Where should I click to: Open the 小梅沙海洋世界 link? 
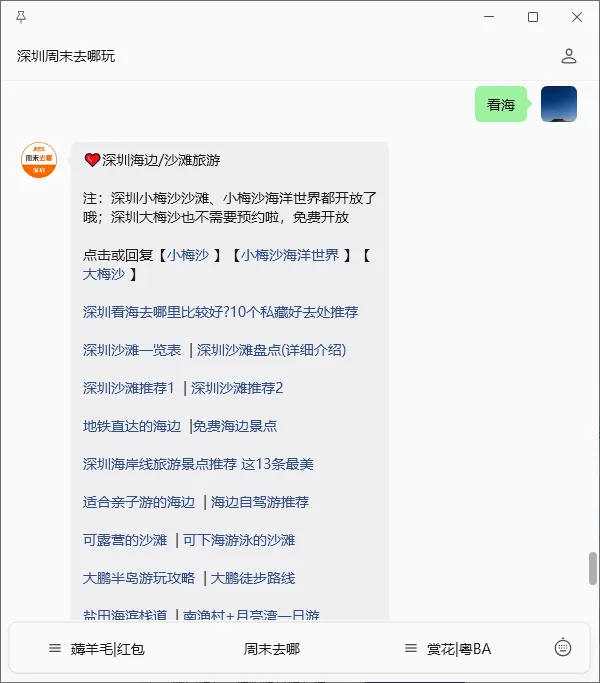[x=290, y=255]
